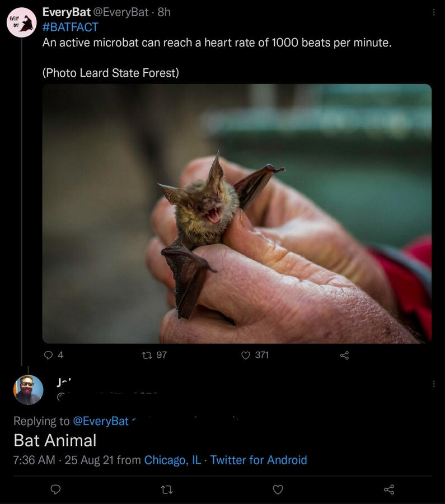The image size is (445, 504).
Task: Open the more options menu on EveryBat's tweet
Action: click(x=434, y=12)
